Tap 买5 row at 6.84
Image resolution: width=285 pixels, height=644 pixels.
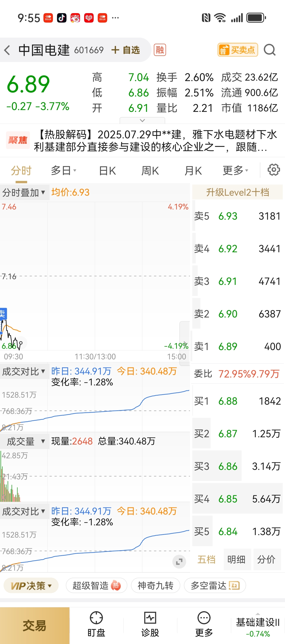237,531
